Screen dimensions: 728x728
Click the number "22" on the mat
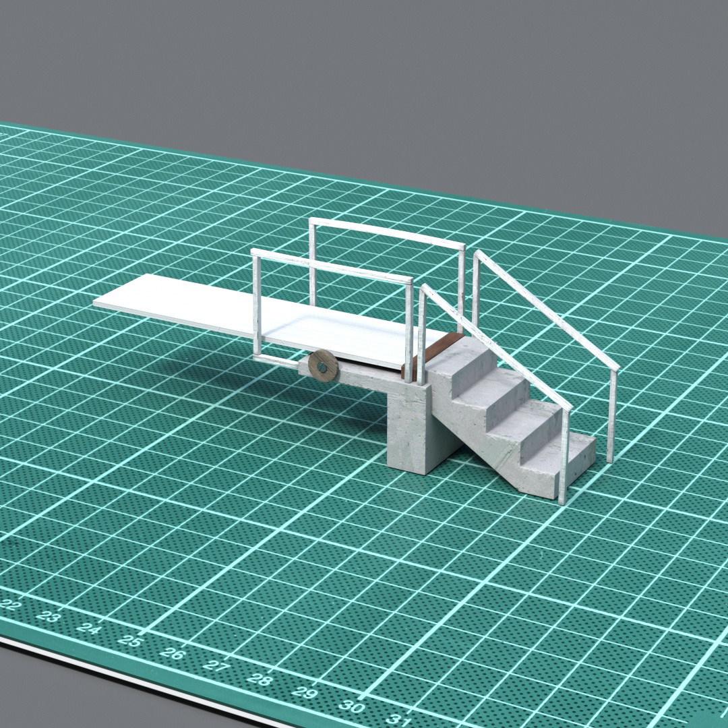tap(10, 605)
